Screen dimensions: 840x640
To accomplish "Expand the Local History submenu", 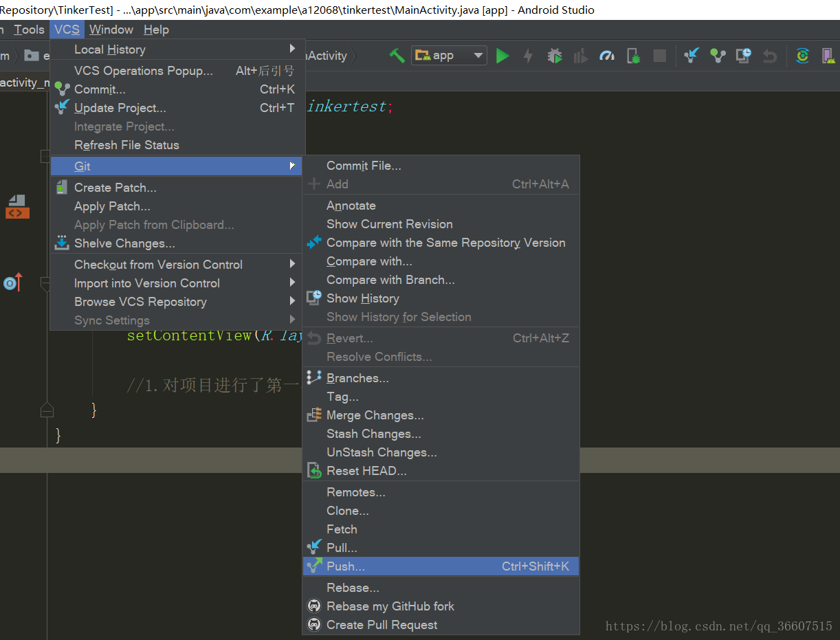I will click(292, 49).
